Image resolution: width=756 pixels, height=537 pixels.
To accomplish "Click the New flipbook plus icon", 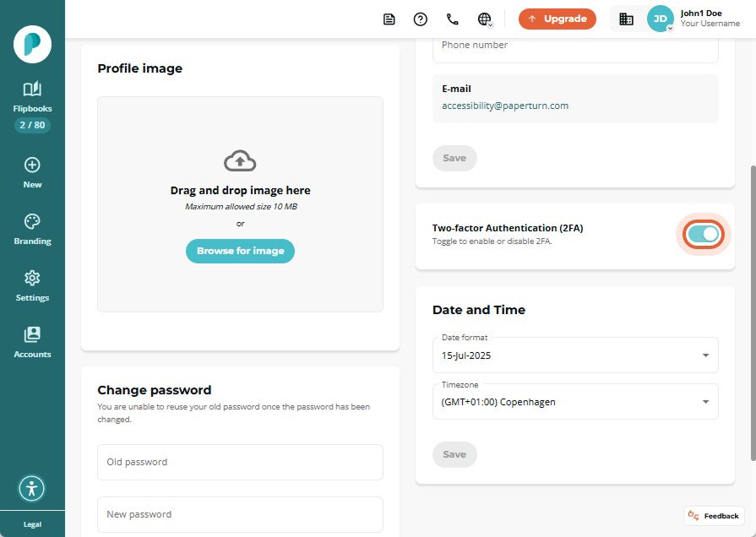I will [x=32, y=165].
